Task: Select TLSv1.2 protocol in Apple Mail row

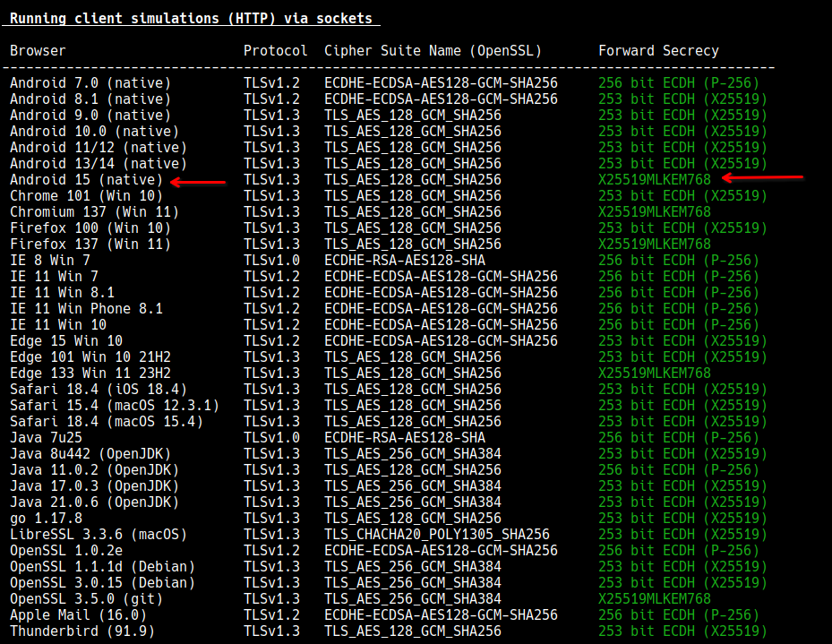Action: [271, 615]
